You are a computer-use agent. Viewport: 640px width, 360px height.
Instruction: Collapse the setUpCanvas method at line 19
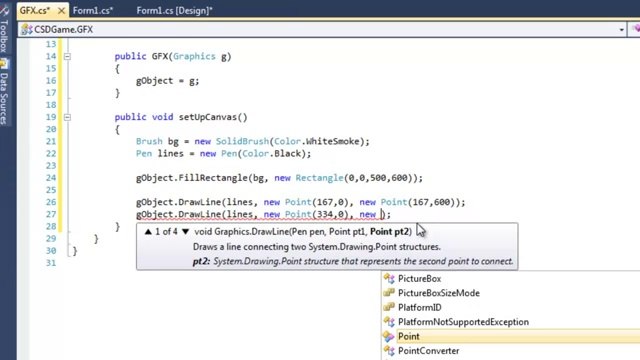(x=67, y=117)
